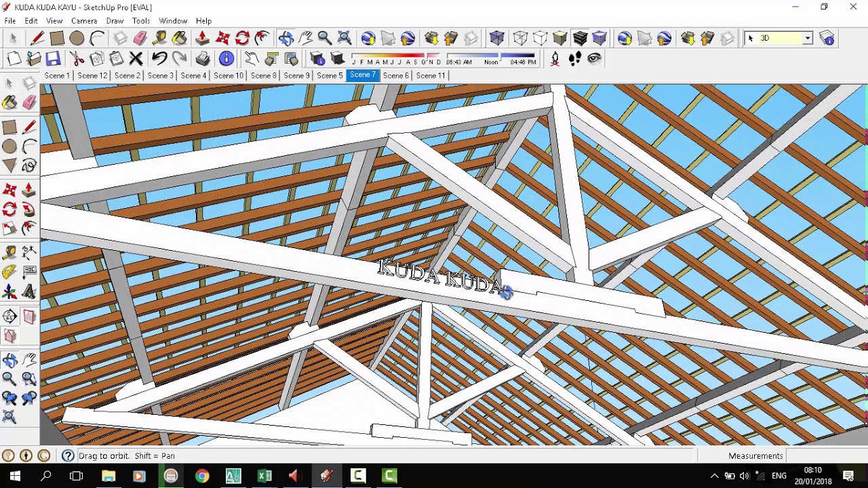Switch to Shaded face style
The height and width of the screenshot is (488, 868).
[559, 38]
